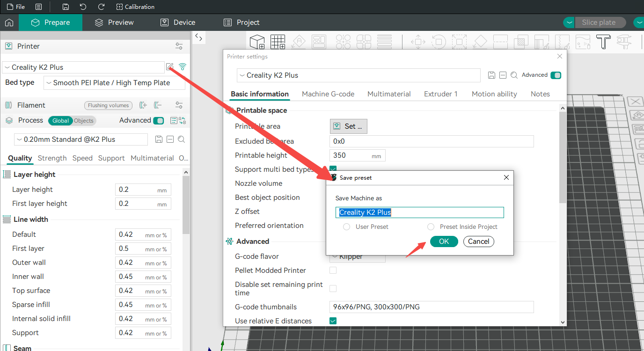Collapse the sidebar with the angle-brackets icon
Viewport: 644px width, 351px height.
[199, 37]
